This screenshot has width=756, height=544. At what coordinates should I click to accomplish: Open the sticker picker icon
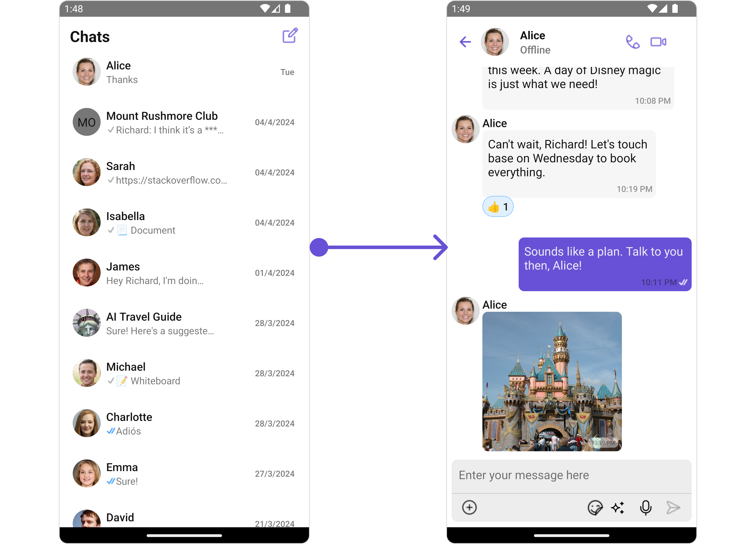coord(595,508)
